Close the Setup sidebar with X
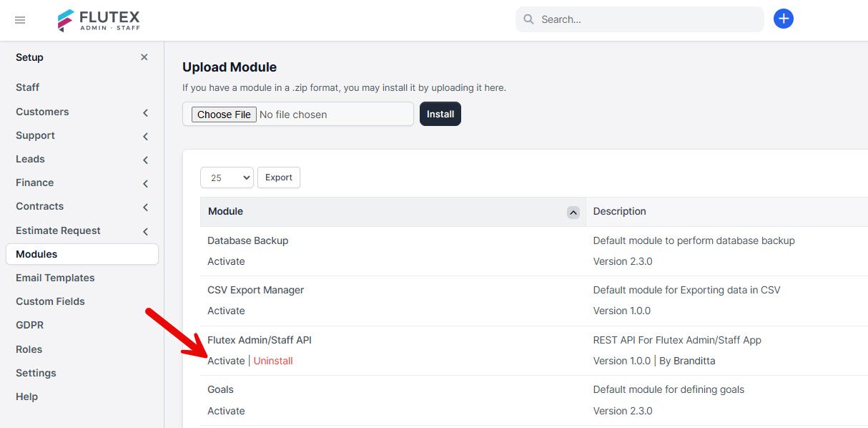Viewport: 868px width, 428px height. click(144, 57)
